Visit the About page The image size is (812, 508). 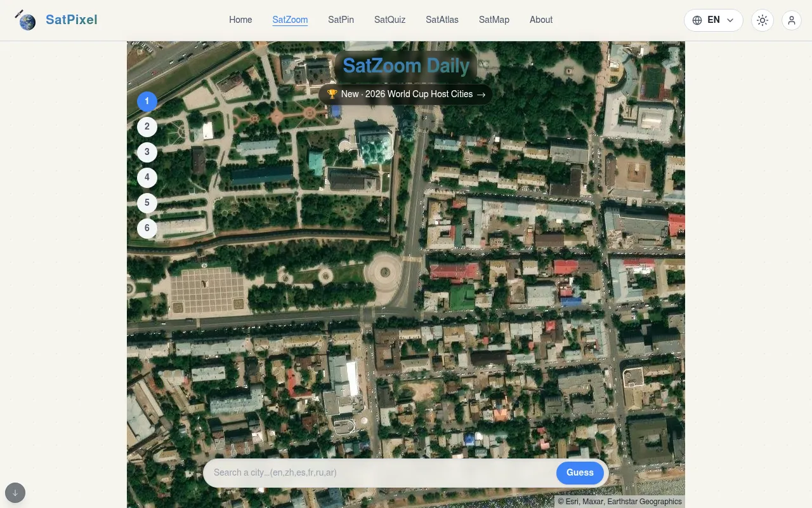(x=541, y=20)
